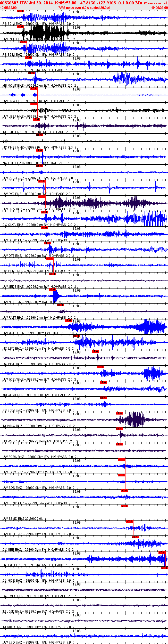The image size is (168, 644).
Task: Select the red pick flag on UW.TDH trace
Action: pyautogui.click(x=130, y=522)
